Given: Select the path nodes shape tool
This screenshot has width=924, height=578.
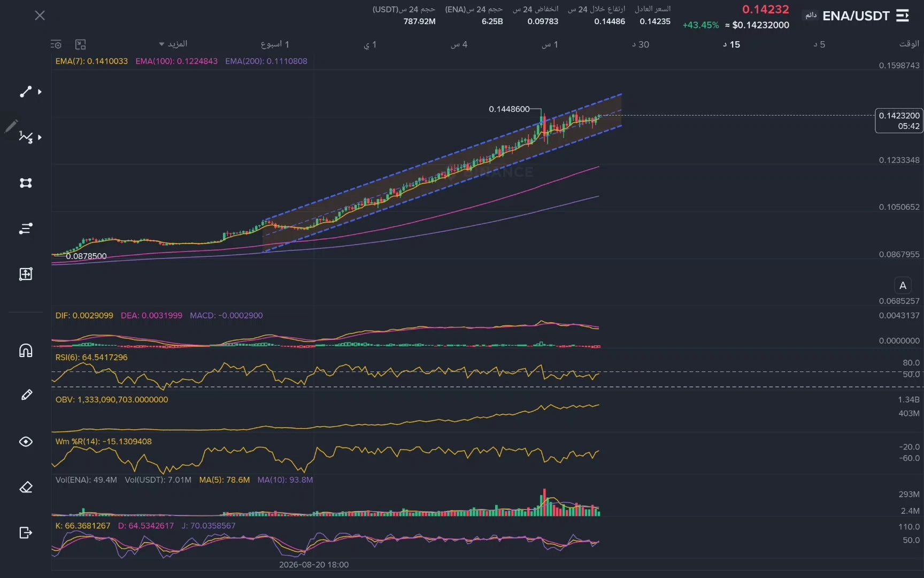Looking at the screenshot, I should 26,183.
